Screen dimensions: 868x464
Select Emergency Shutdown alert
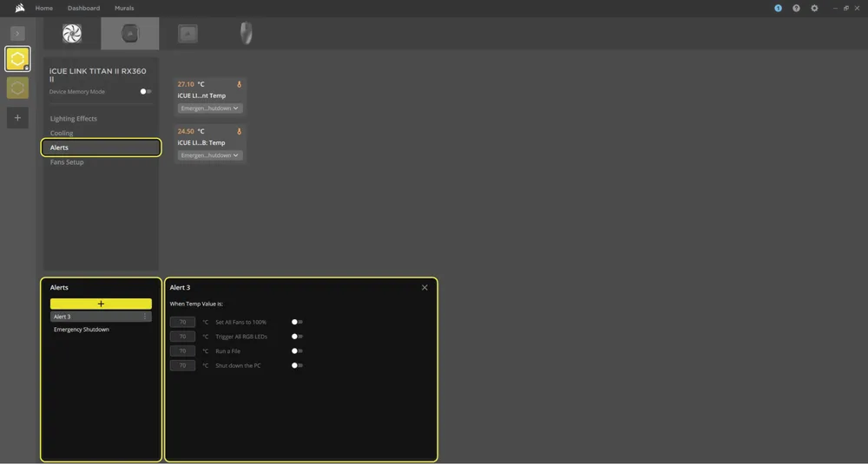(x=82, y=330)
